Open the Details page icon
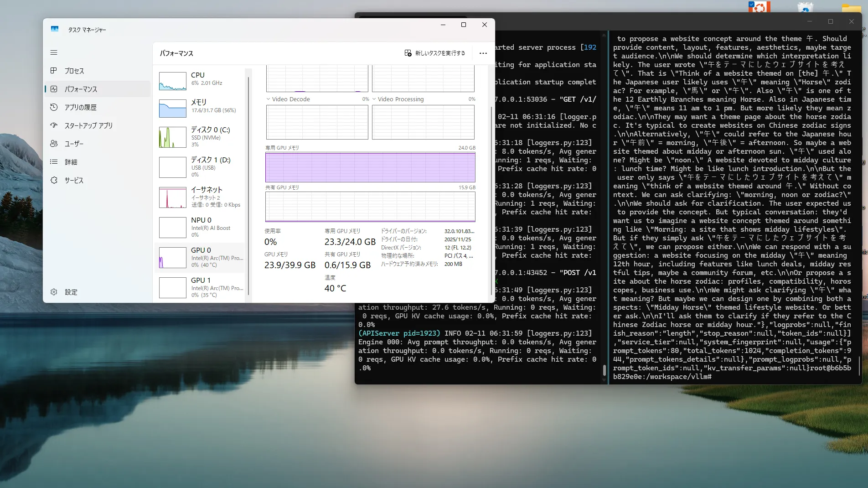The image size is (868, 488). click(54, 162)
